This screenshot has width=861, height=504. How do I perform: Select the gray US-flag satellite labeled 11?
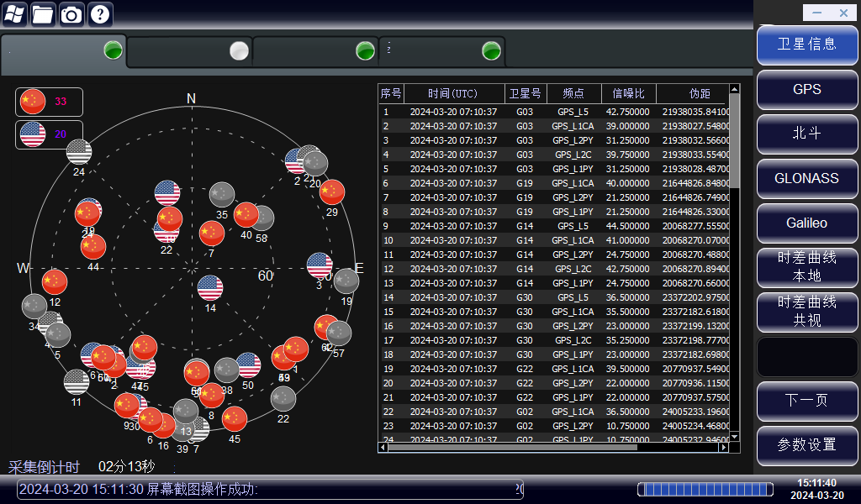[77, 382]
